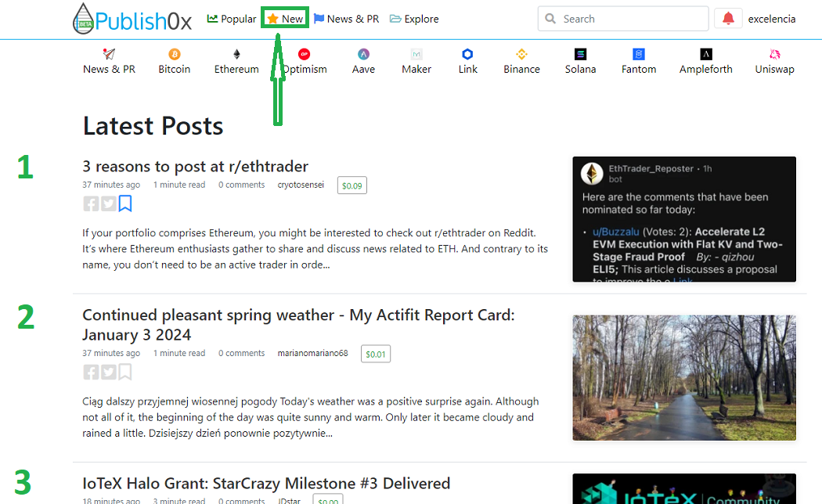This screenshot has height=504, width=822.
Task: Open the notifications bell
Action: click(728, 19)
